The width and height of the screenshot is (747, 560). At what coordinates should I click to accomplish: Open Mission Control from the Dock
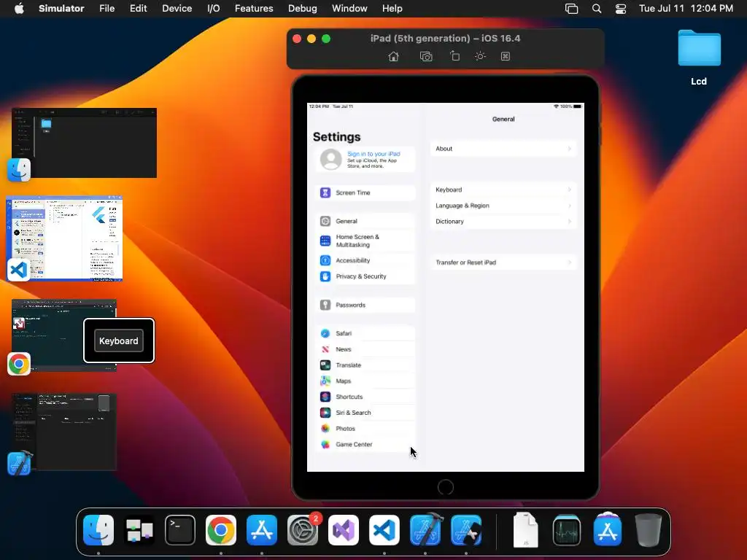(139, 530)
